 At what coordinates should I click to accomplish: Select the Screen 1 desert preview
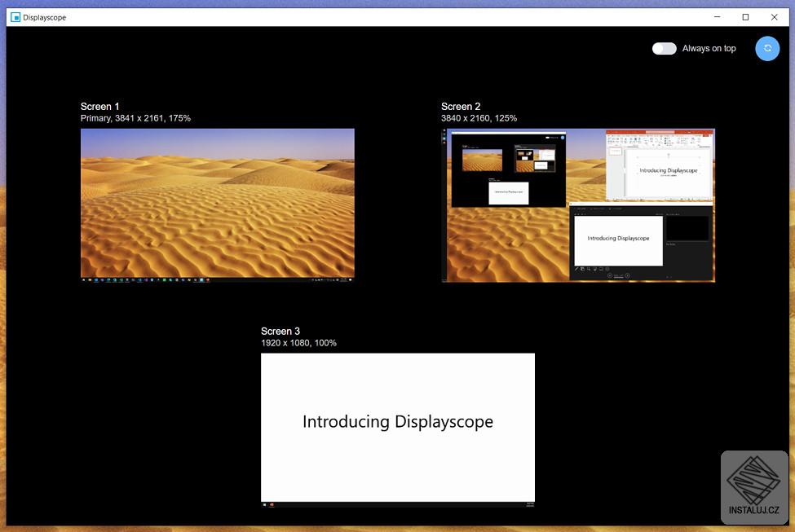coord(217,204)
